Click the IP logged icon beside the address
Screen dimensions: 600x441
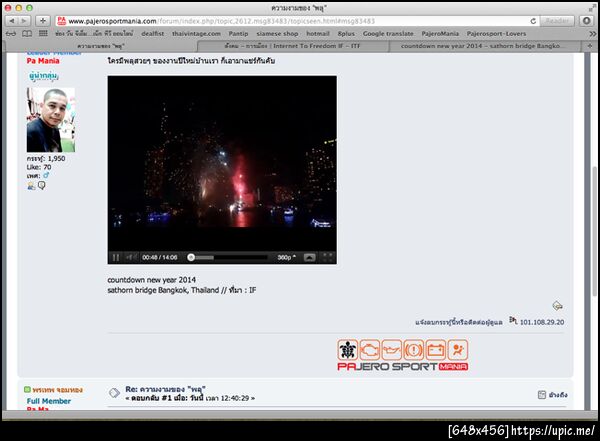pos(513,320)
